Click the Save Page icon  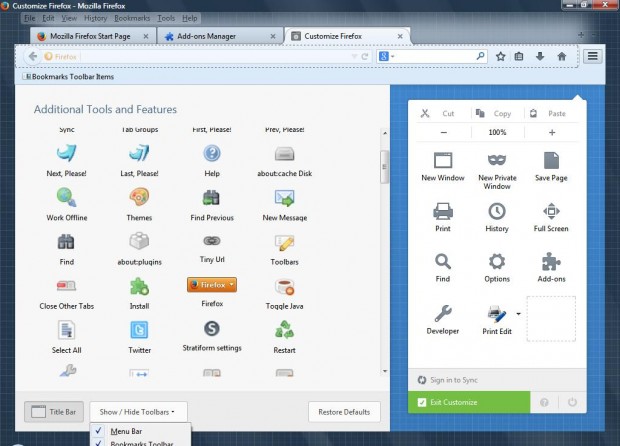click(551, 161)
